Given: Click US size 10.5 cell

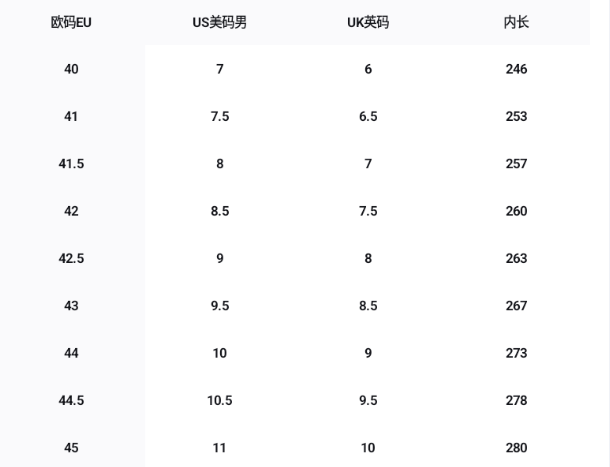Looking at the screenshot, I should (x=220, y=400).
